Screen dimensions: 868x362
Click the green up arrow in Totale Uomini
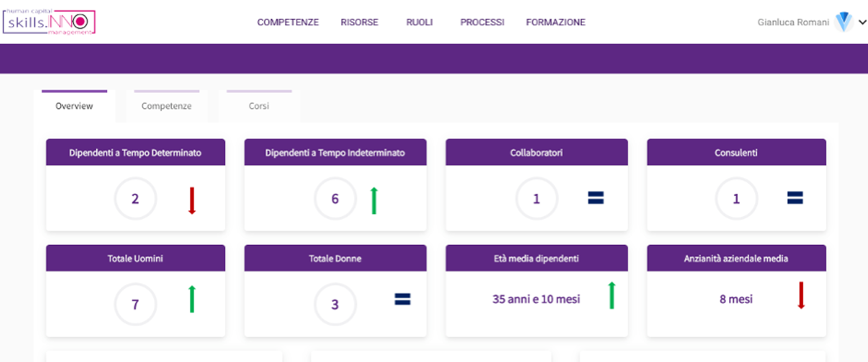coord(192,299)
